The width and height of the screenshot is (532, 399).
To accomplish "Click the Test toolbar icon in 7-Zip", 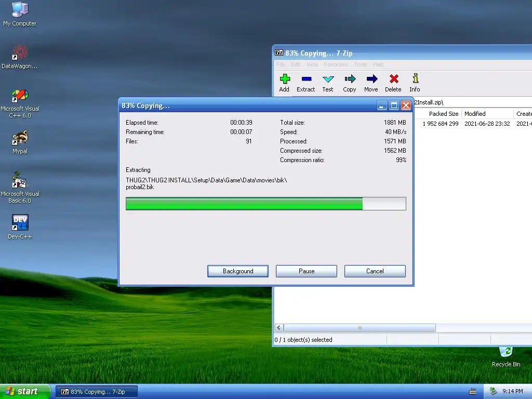I will click(328, 83).
